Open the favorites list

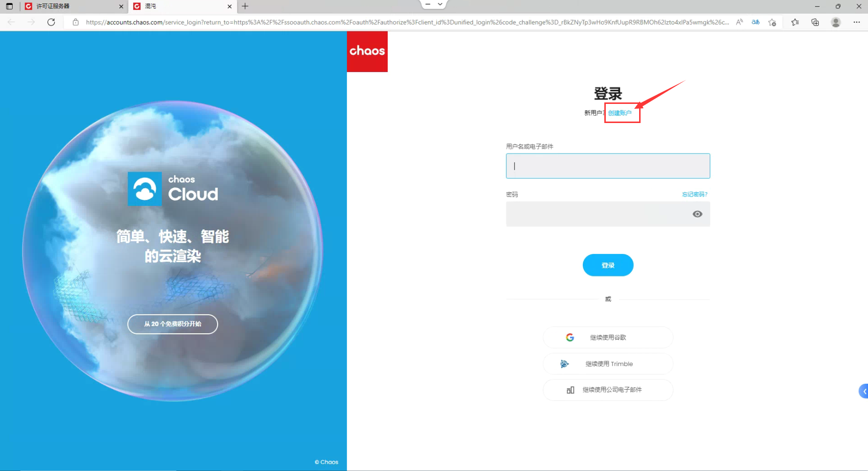[x=795, y=22]
